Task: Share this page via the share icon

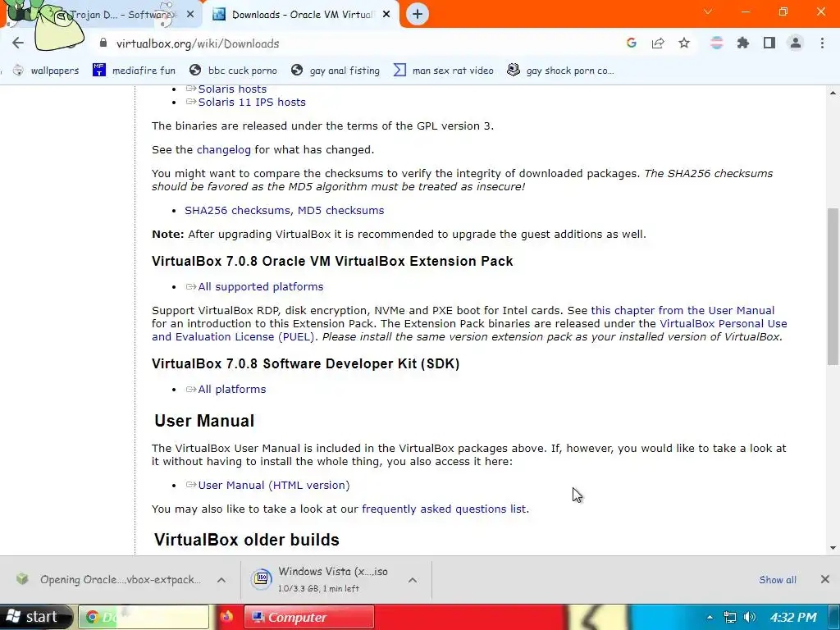Action: coord(658,43)
